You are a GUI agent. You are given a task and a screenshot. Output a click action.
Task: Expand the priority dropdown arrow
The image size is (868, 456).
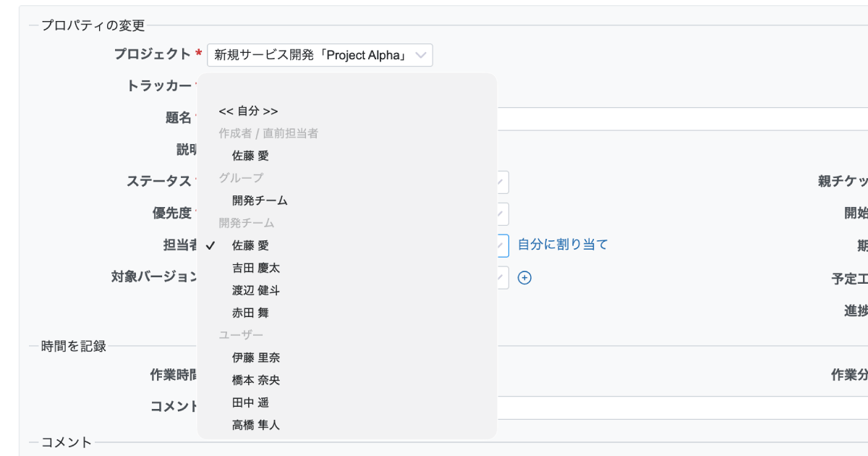point(501,214)
